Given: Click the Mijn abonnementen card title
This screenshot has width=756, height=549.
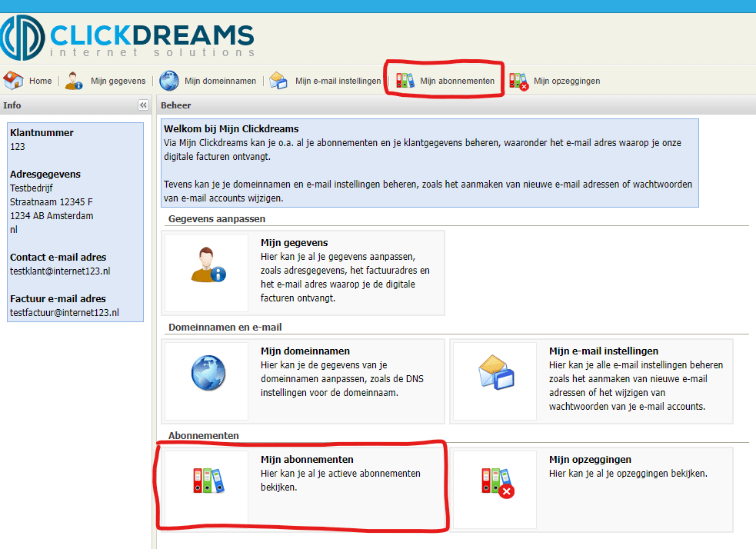Looking at the screenshot, I should click(x=307, y=459).
